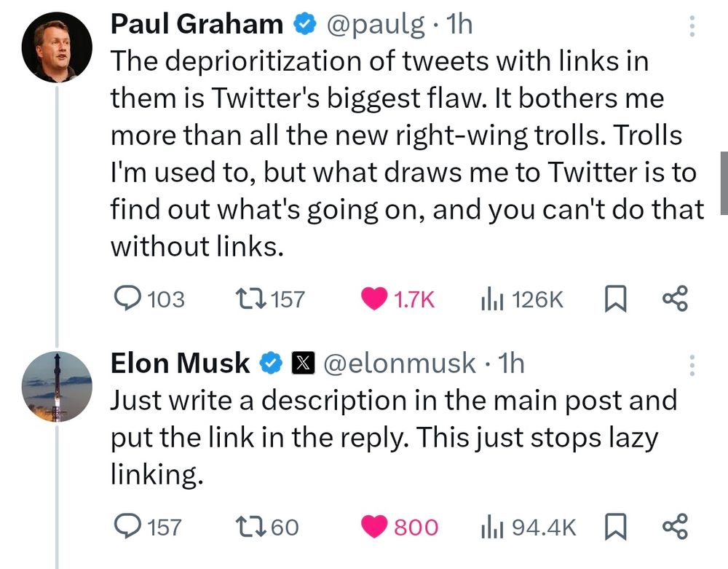The width and height of the screenshot is (728, 569).
Task: Bookmark Elon Musk's reply
Action: pos(615,527)
